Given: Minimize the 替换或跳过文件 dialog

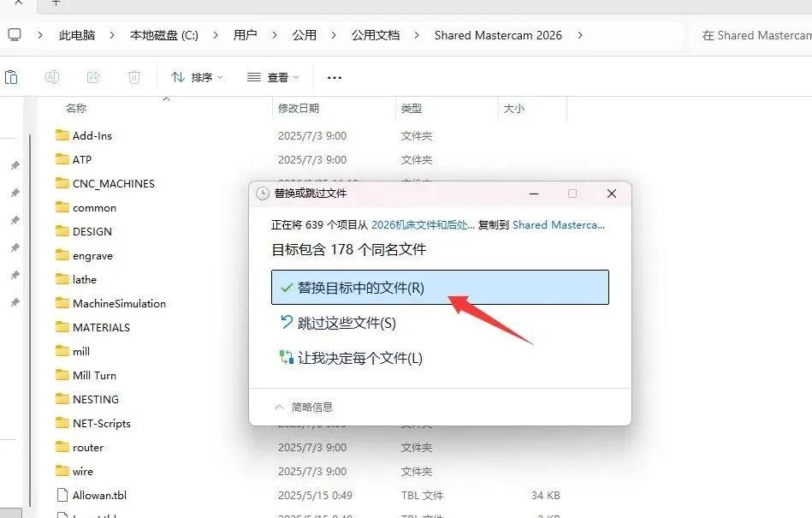Looking at the screenshot, I should [x=534, y=194].
